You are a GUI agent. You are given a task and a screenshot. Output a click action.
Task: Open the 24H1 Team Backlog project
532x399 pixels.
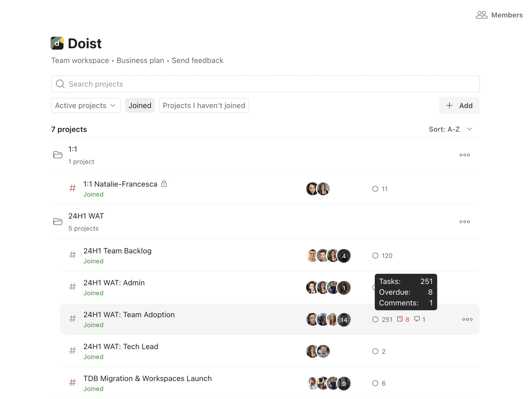coord(117,251)
